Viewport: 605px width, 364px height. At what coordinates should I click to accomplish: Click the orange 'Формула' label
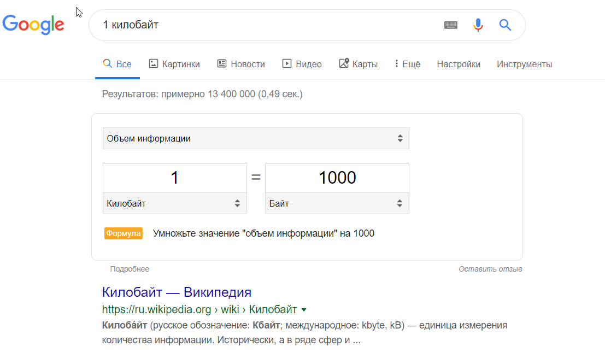tap(124, 233)
